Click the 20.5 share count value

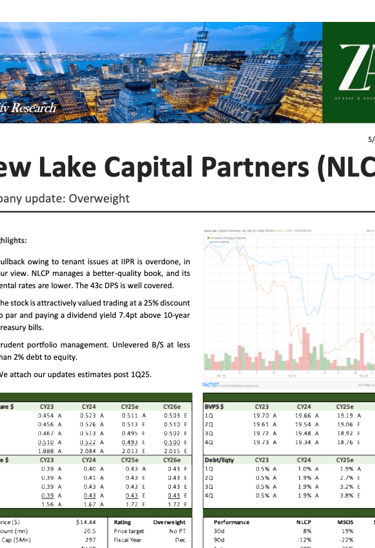click(90, 531)
